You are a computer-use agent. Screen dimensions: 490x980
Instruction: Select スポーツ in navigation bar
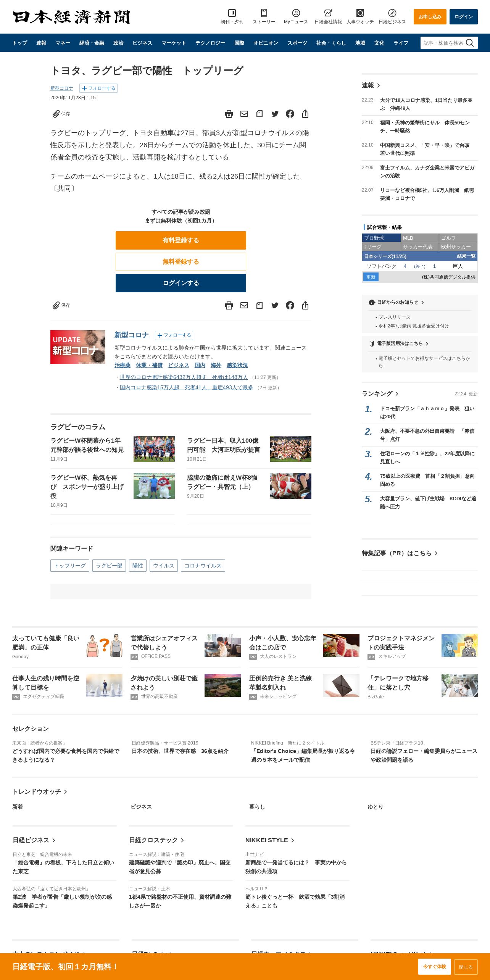297,43
